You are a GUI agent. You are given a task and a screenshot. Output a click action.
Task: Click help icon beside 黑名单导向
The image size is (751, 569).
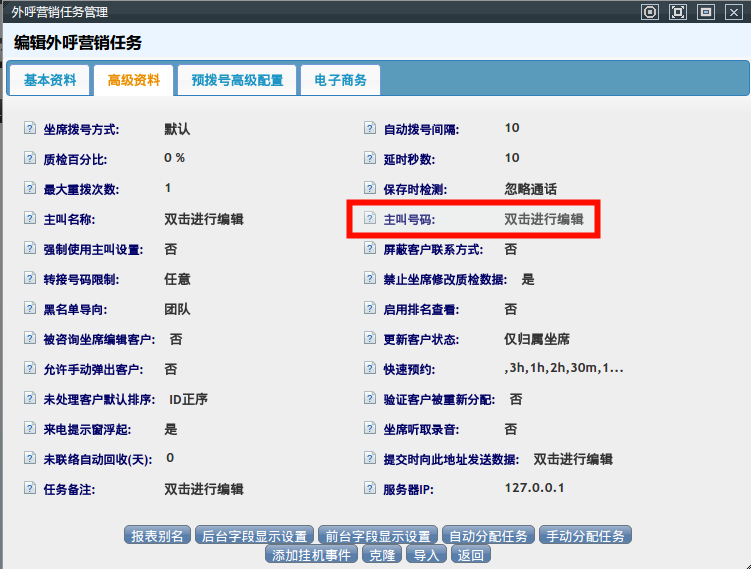30,309
